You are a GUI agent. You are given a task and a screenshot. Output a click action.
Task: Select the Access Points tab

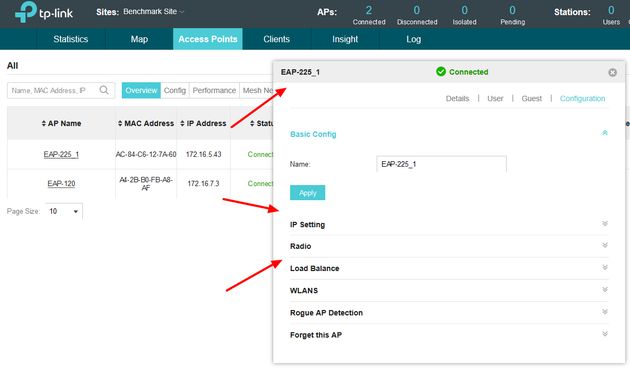click(208, 39)
